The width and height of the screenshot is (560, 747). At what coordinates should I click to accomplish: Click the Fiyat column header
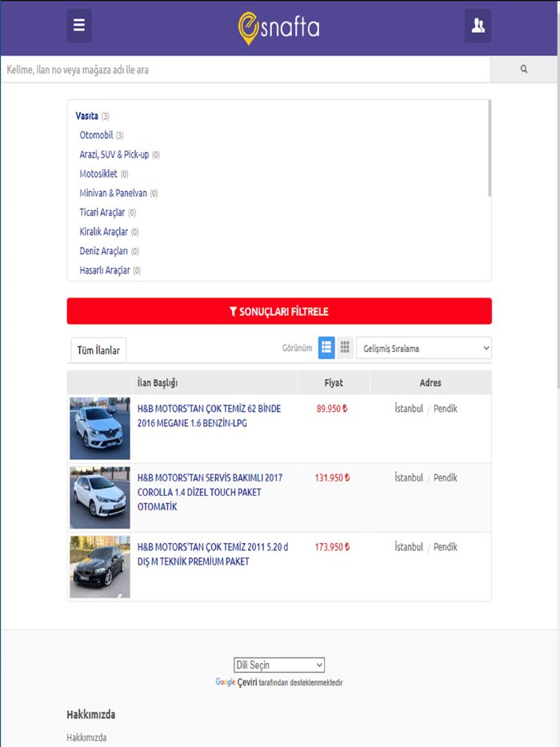coord(334,382)
